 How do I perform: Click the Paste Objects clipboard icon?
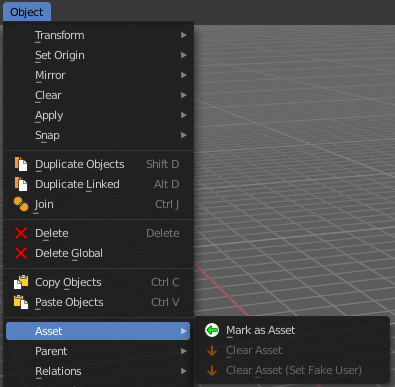[21, 302]
